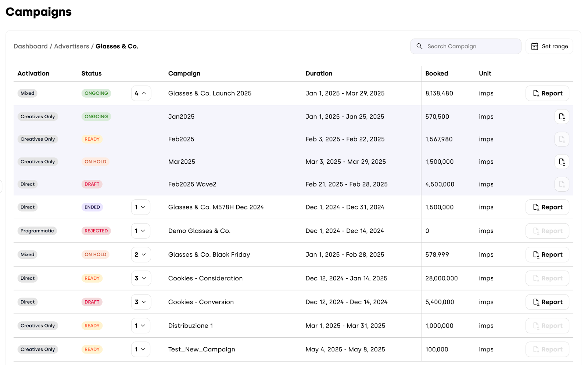This screenshot has width=588, height=373.
Task: Select the Mar2025 sub-campaign name
Action: point(182,162)
